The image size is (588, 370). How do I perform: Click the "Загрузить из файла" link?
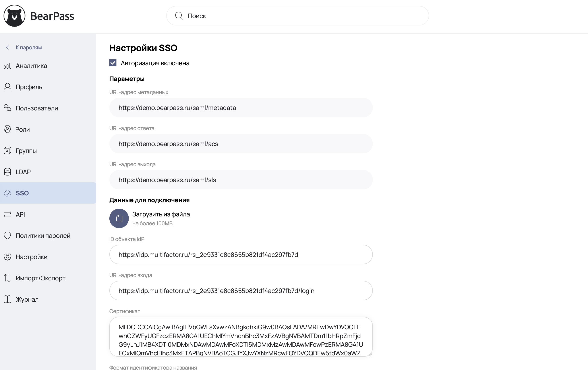161,214
